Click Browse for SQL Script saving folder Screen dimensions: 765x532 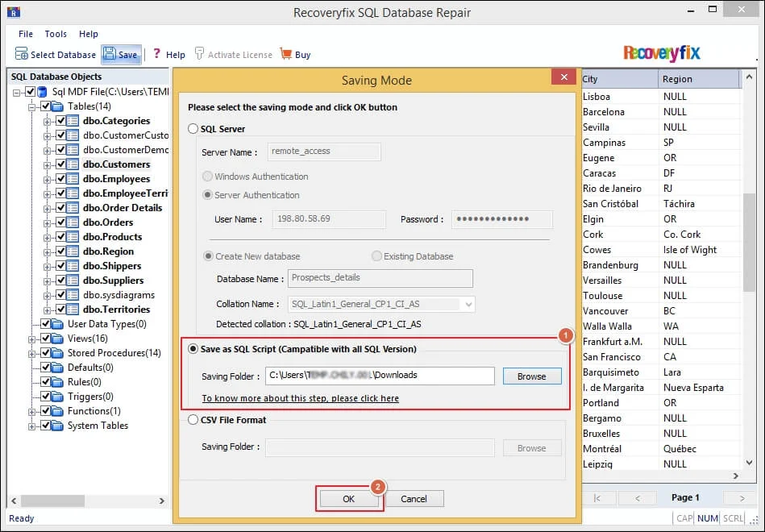click(x=532, y=376)
